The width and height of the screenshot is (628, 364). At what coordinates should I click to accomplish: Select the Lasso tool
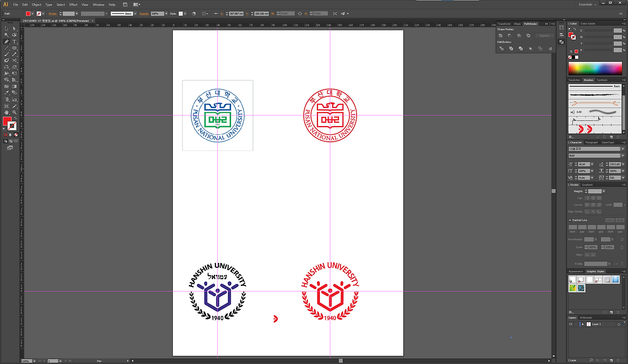[15, 35]
